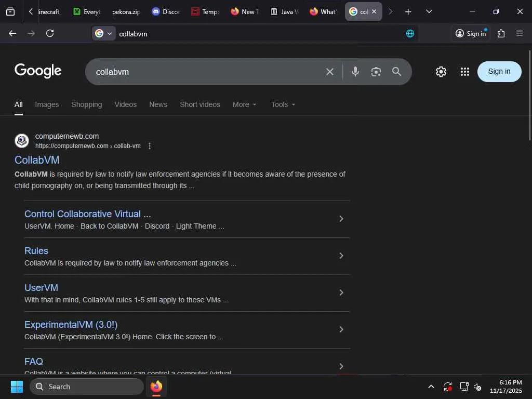Click network monitor tray icon
Screen dimensions: 532x399
464,387
